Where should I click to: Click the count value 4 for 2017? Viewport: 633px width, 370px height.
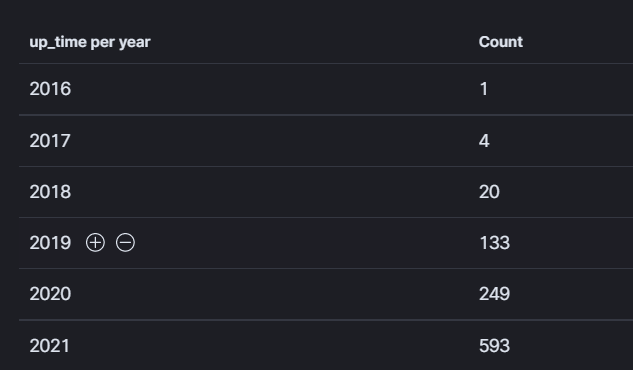click(x=484, y=141)
